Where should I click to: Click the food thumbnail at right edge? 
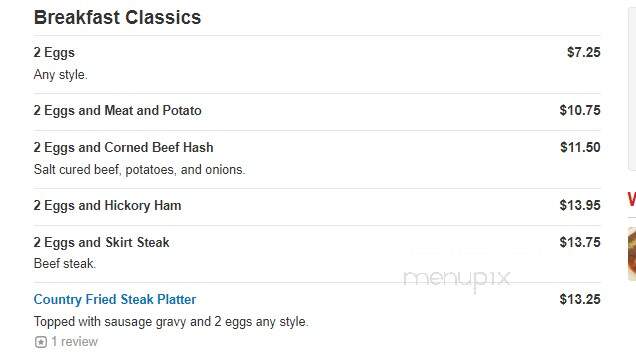[632, 254]
